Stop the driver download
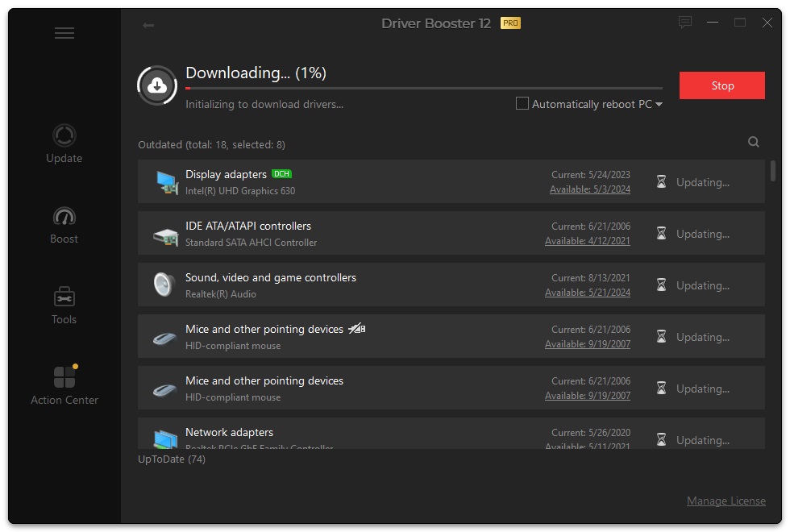Viewport: 790px width, 532px height. point(722,85)
